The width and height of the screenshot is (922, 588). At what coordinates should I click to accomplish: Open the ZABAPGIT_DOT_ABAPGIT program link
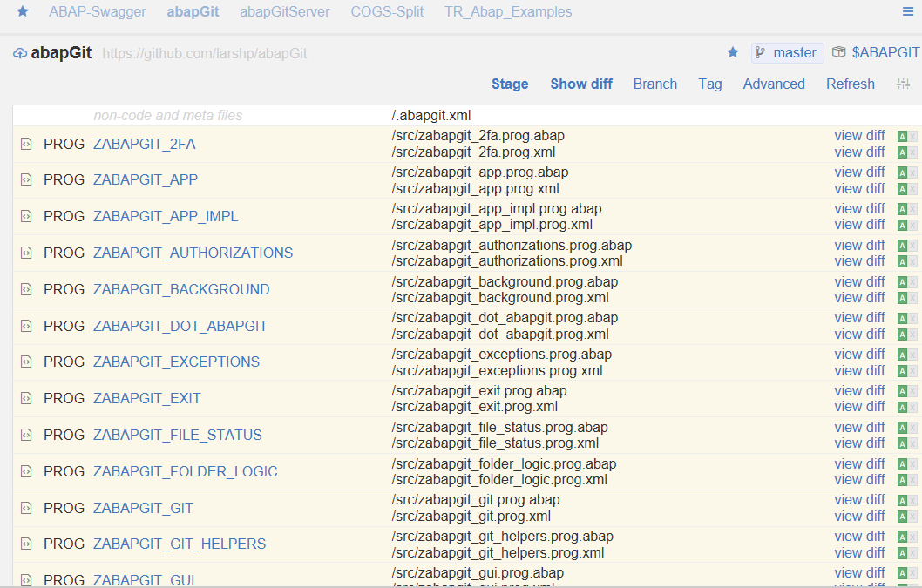[180, 326]
